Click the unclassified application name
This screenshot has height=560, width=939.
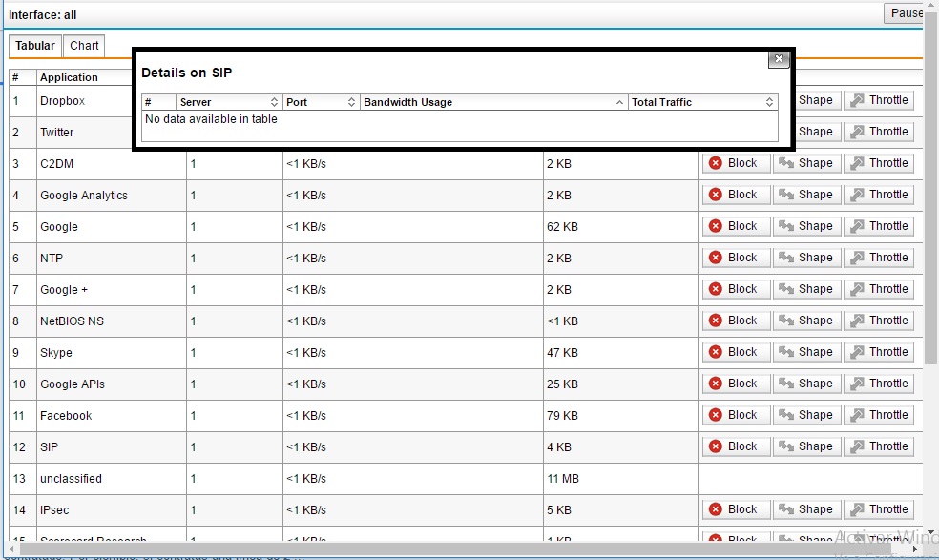coord(71,479)
